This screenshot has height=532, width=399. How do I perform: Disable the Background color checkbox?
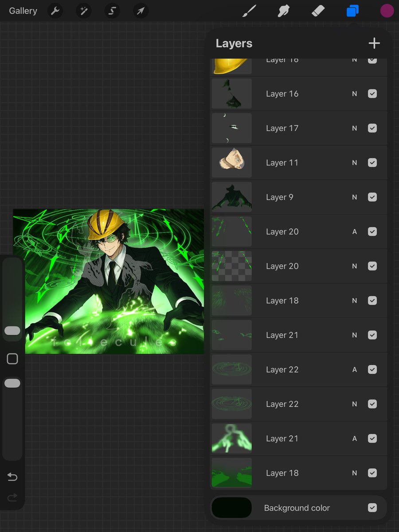click(x=372, y=508)
